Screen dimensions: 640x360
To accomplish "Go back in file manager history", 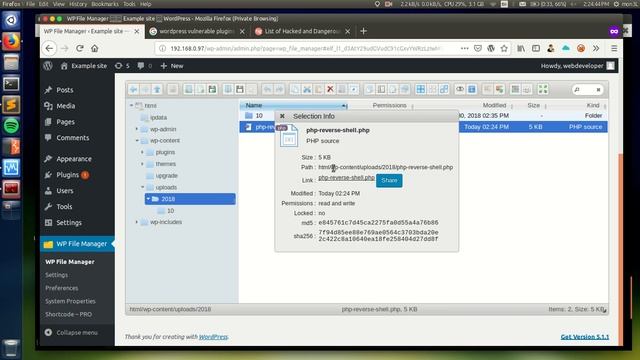I will coord(133,89).
